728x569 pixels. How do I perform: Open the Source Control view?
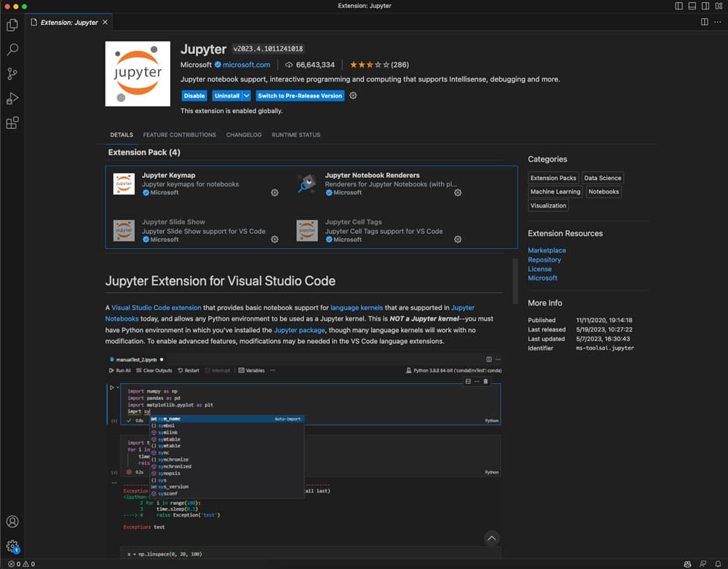pyautogui.click(x=12, y=74)
